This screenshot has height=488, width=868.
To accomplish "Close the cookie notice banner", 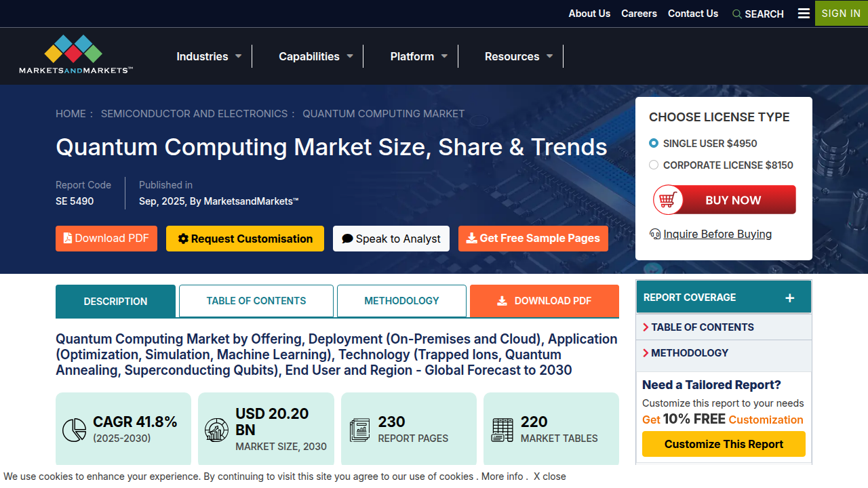I will (x=549, y=476).
